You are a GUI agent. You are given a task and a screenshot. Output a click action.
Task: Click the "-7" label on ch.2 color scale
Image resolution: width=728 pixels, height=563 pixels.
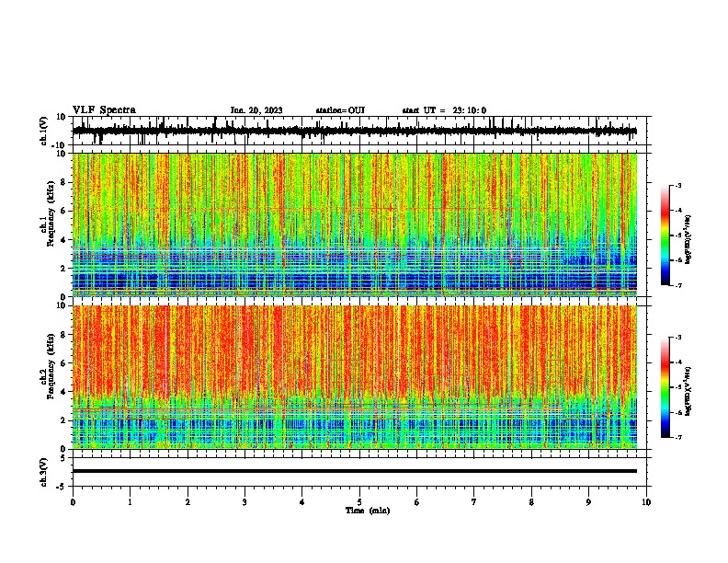(x=677, y=438)
